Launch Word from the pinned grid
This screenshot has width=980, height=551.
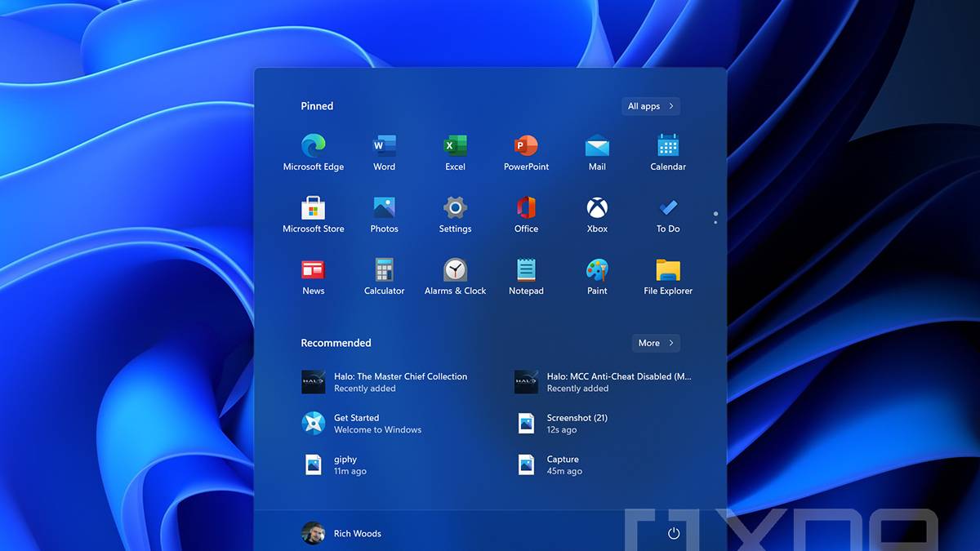tap(384, 153)
